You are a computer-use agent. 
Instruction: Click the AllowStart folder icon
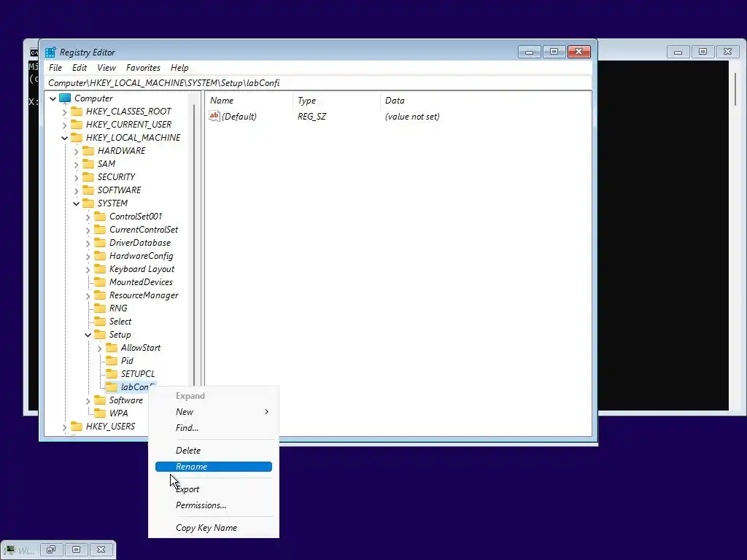[x=112, y=348]
